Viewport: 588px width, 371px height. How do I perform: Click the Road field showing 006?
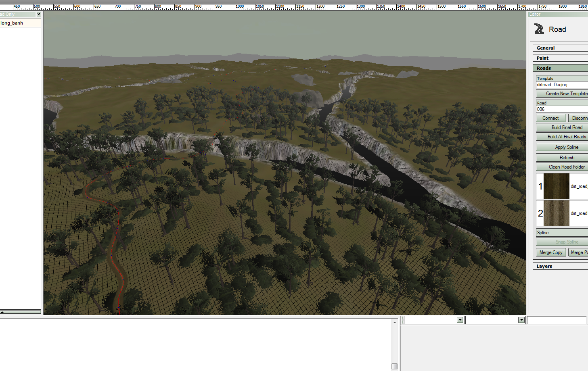coord(562,109)
